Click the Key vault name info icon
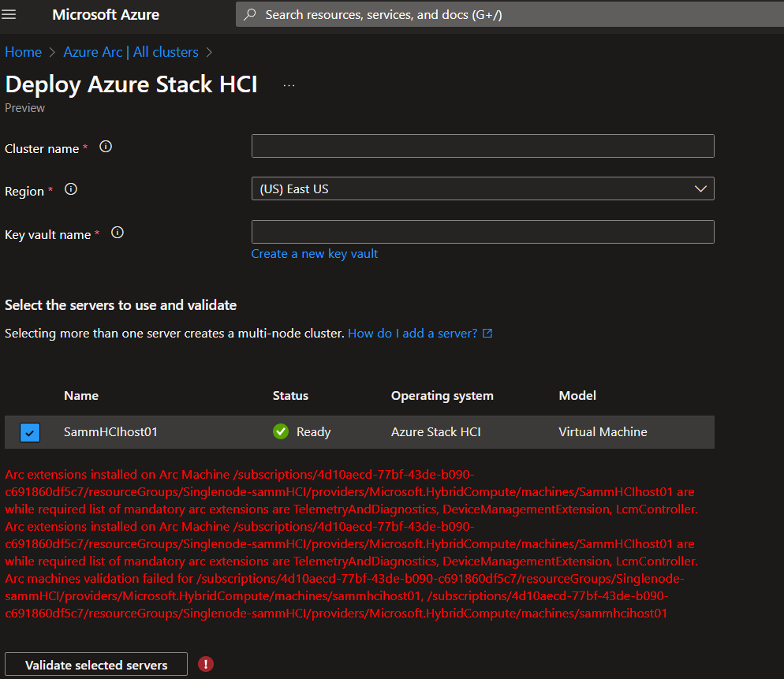The height and width of the screenshot is (679, 784). (117, 232)
